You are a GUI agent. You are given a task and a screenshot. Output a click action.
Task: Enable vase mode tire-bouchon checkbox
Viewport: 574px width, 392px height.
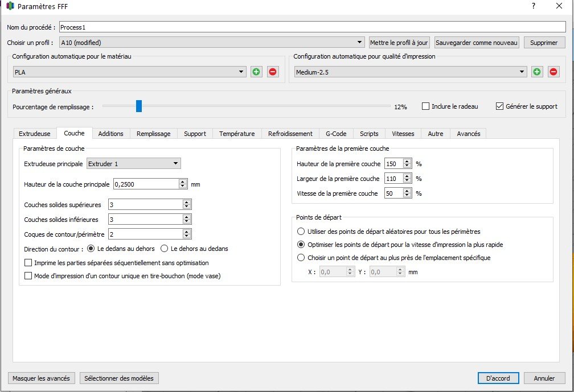coord(28,276)
